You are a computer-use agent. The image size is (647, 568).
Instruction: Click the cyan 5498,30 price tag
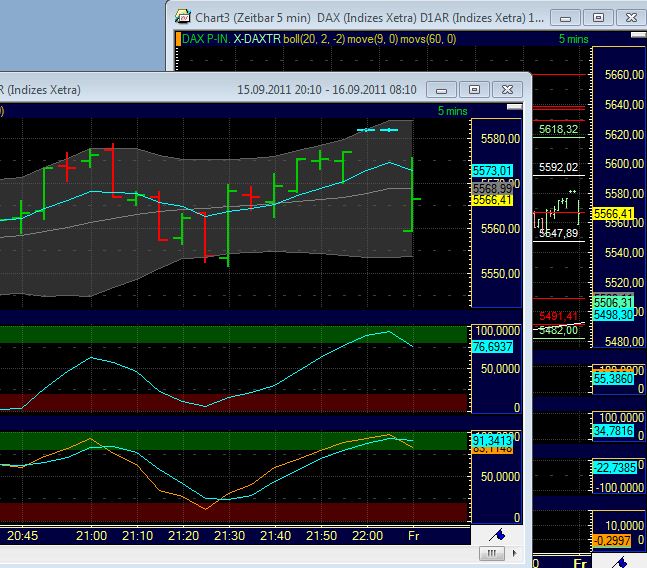tap(613, 315)
